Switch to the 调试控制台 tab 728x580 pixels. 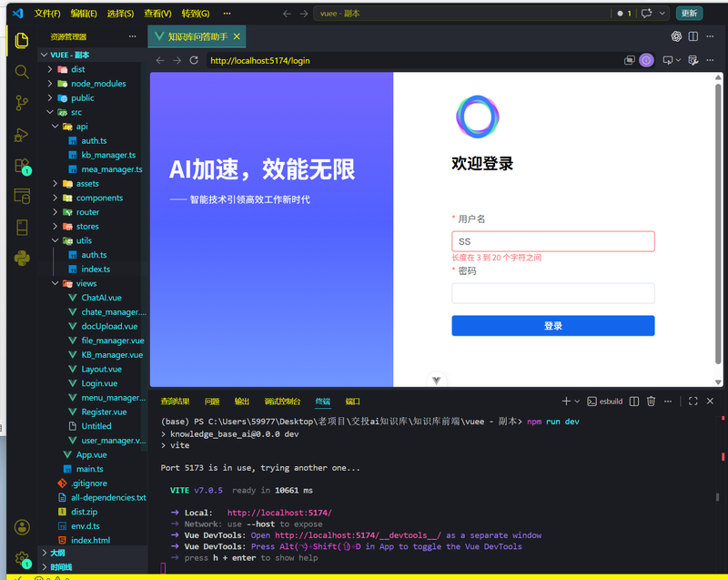click(x=282, y=402)
